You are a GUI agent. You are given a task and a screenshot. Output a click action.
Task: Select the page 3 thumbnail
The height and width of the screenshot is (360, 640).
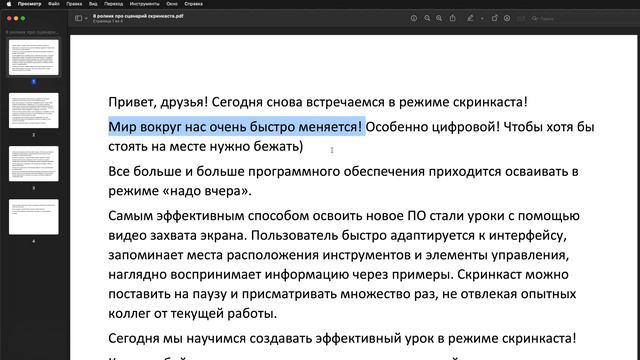34,164
